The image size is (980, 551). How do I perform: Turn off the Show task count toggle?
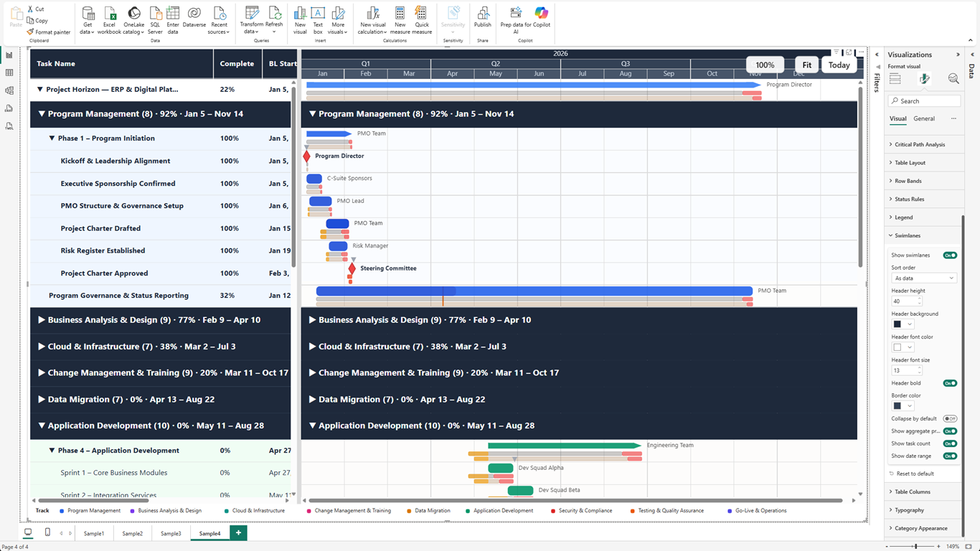(950, 443)
